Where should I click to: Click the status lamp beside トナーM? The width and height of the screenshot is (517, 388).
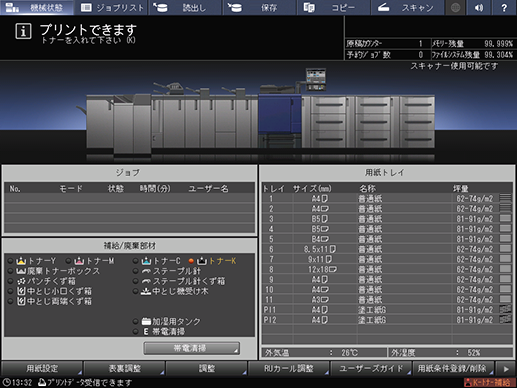coord(68,261)
